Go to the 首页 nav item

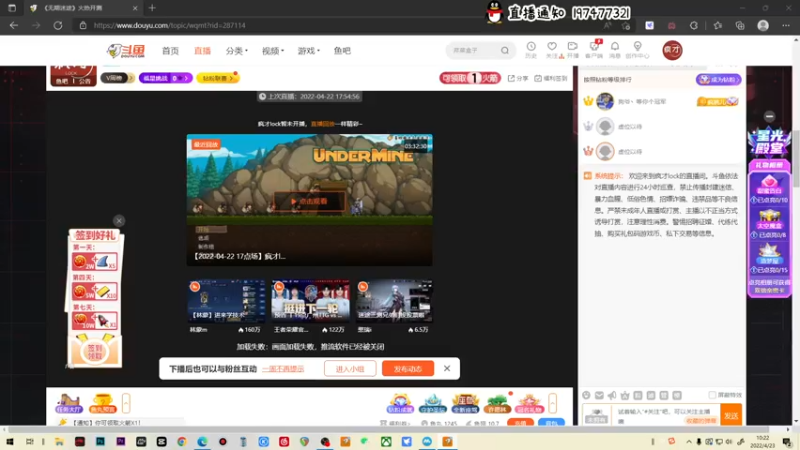(170, 51)
